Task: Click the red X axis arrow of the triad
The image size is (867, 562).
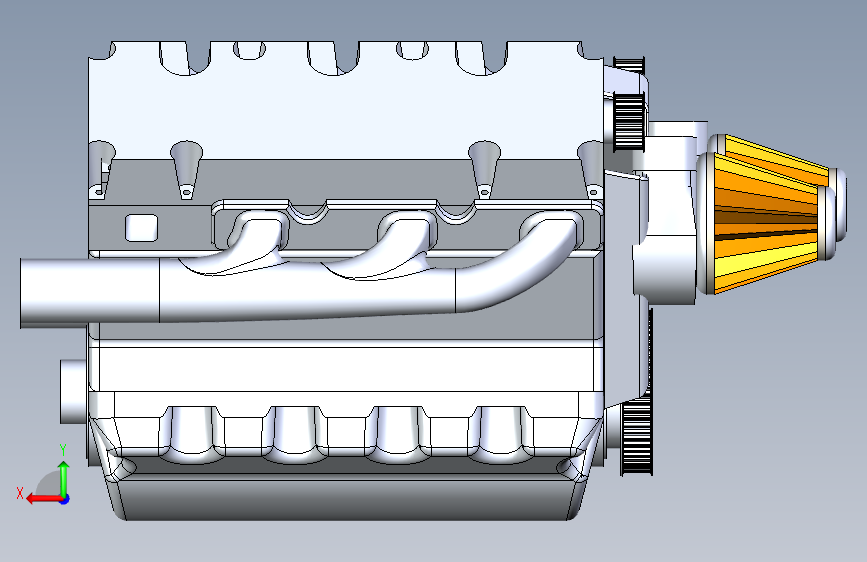Action: [x=43, y=499]
